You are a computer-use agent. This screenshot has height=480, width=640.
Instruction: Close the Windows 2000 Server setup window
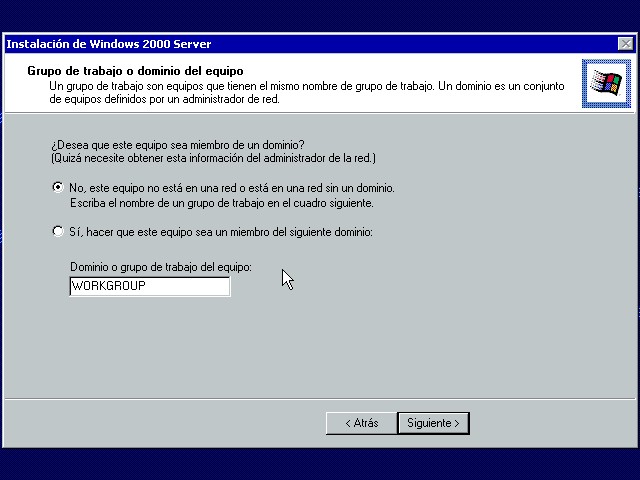[625, 44]
